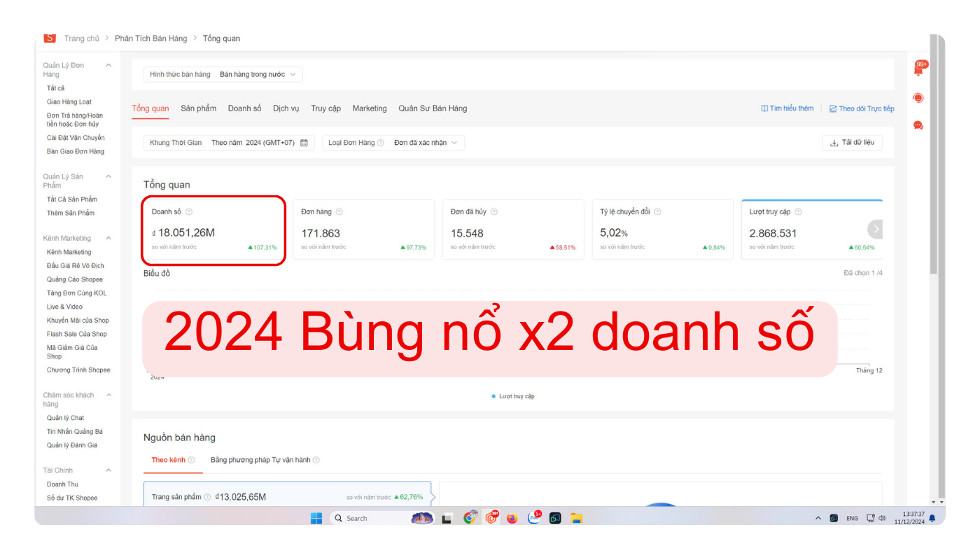Click the help icon beside Tỷ lệ chuyển đổi
The image size is (980, 560).
[x=657, y=212]
